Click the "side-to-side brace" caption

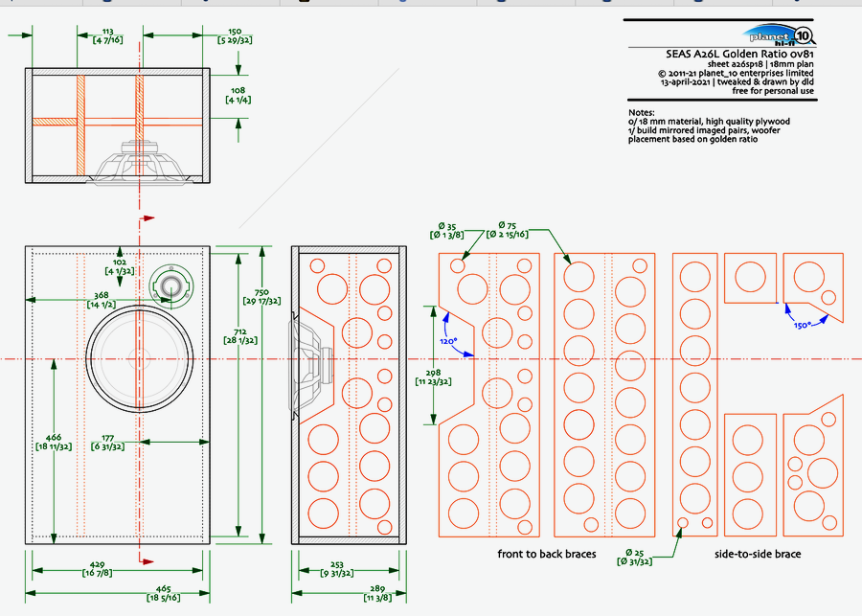tap(758, 554)
